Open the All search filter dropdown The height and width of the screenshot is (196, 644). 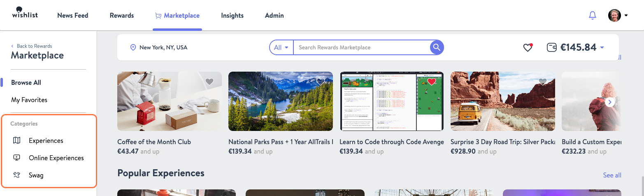pyautogui.click(x=281, y=47)
